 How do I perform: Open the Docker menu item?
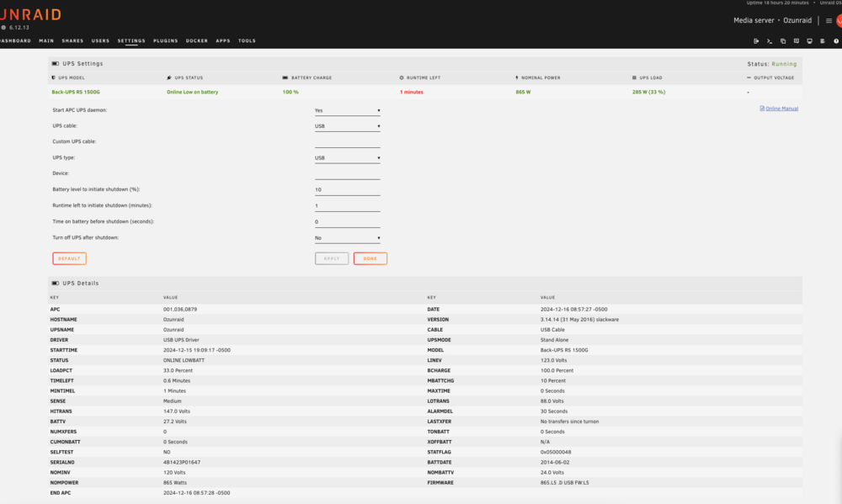coord(196,40)
